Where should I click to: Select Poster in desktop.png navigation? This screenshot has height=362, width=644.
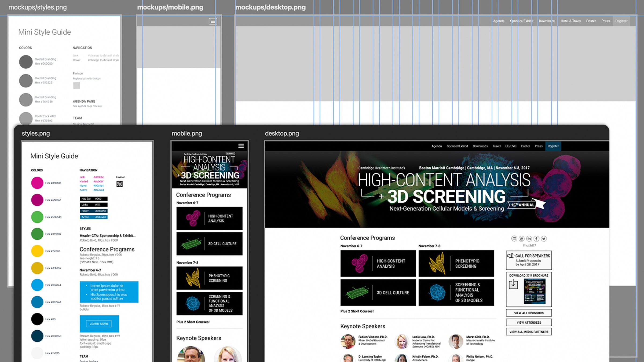[x=525, y=146]
